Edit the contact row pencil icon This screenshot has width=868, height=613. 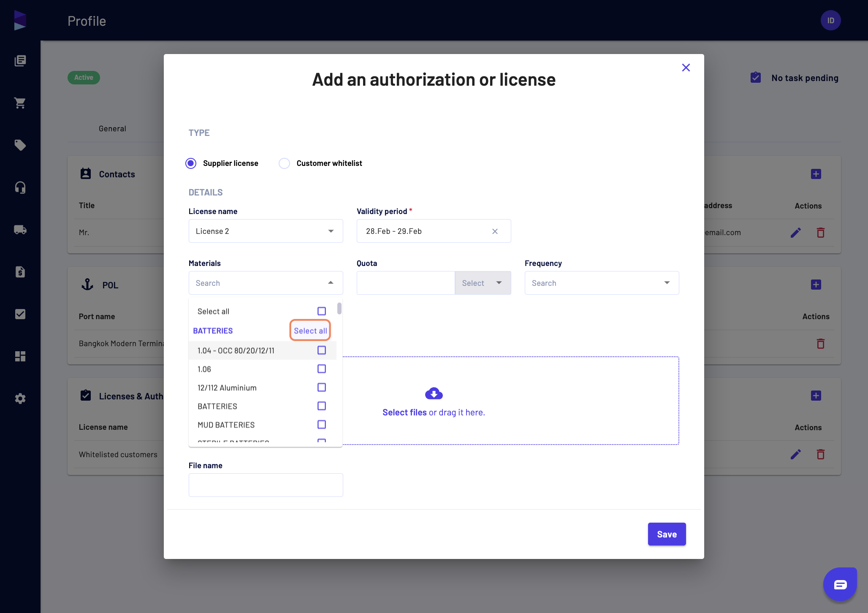coord(795,233)
